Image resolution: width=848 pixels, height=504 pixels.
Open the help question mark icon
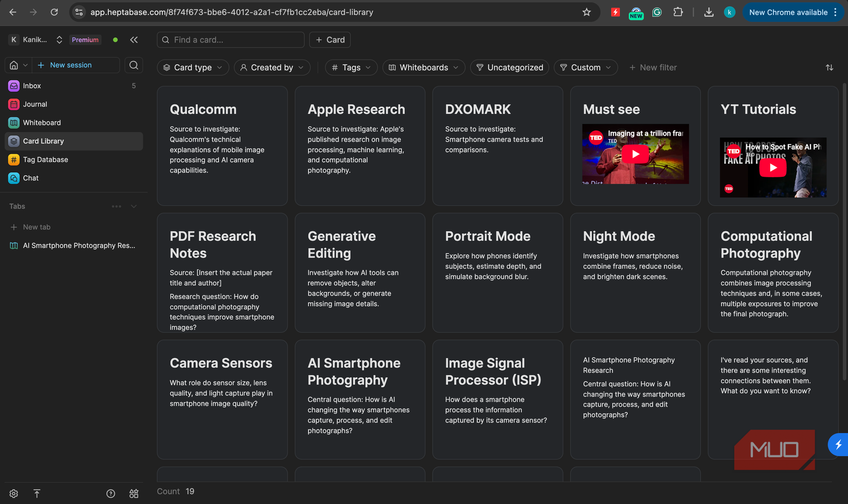tap(110, 494)
